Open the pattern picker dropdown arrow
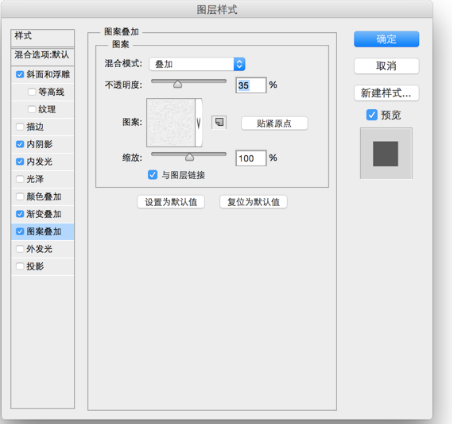452x424 pixels. pyautogui.click(x=199, y=123)
